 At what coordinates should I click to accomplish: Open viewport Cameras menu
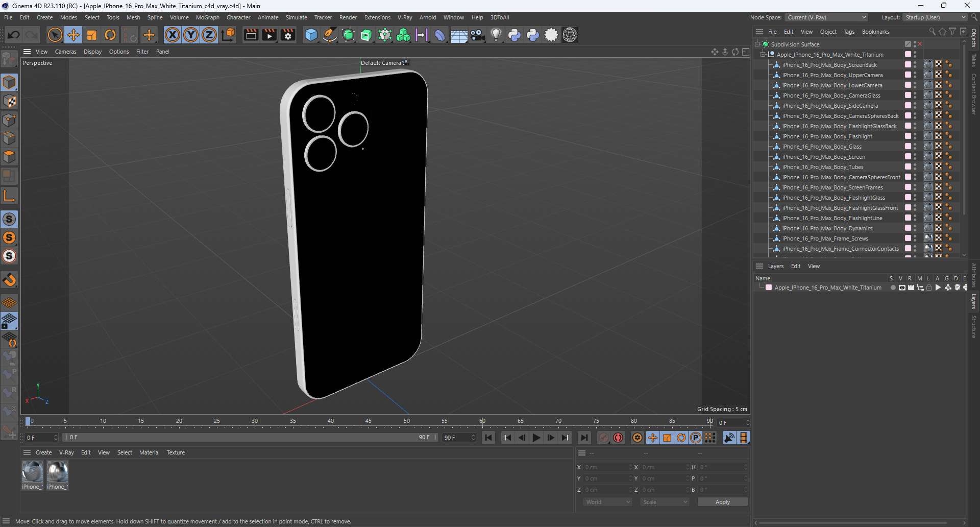(x=65, y=52)
